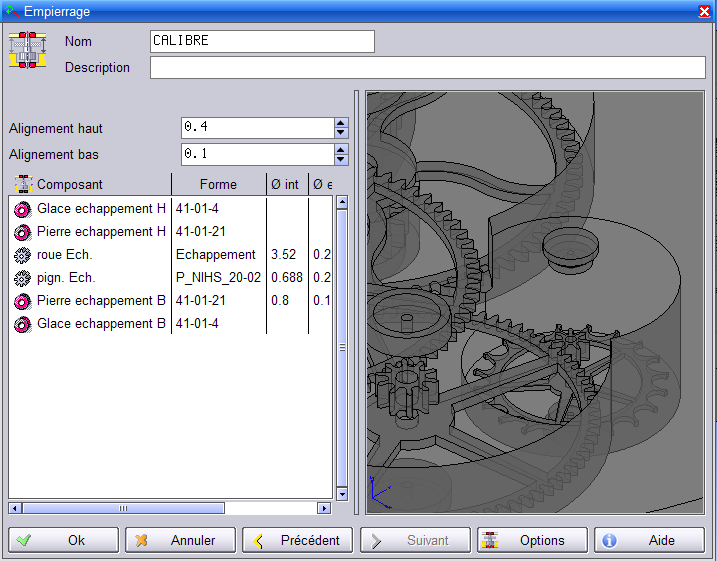Decrease the Alignement bas value with down arrow
Screen dimensions: 717x561
coord(341,159)
